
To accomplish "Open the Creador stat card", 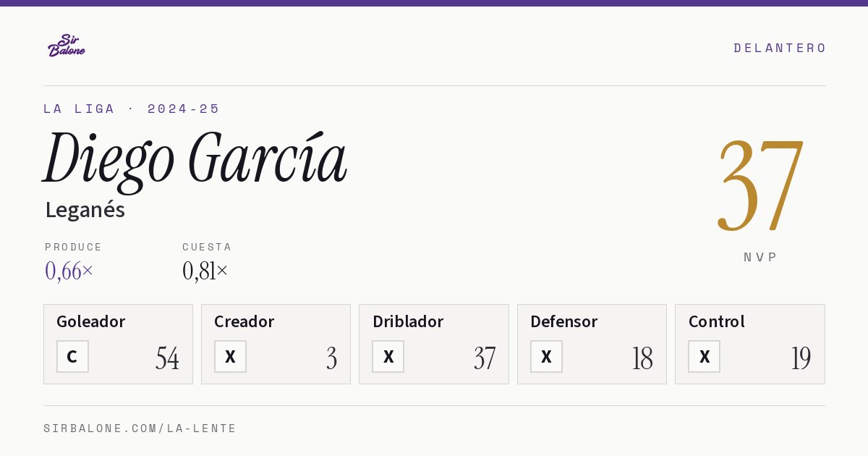I will click(276, 344).
